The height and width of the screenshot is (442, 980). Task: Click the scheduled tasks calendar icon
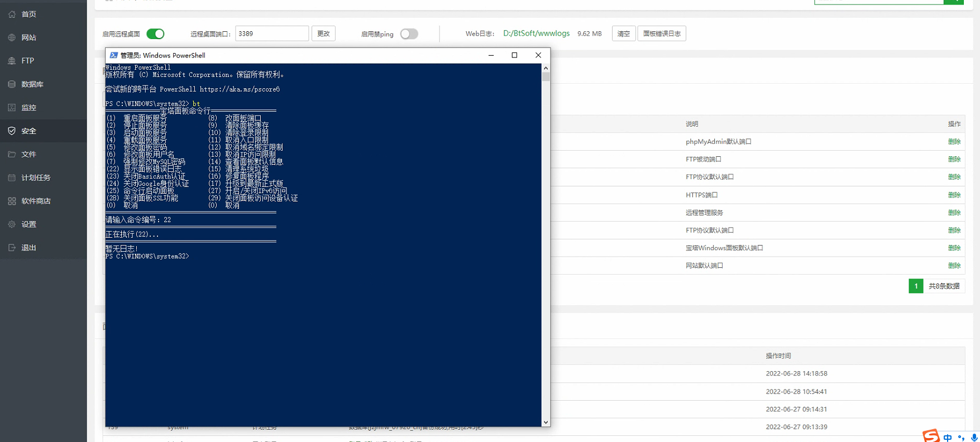click(12, 177)
